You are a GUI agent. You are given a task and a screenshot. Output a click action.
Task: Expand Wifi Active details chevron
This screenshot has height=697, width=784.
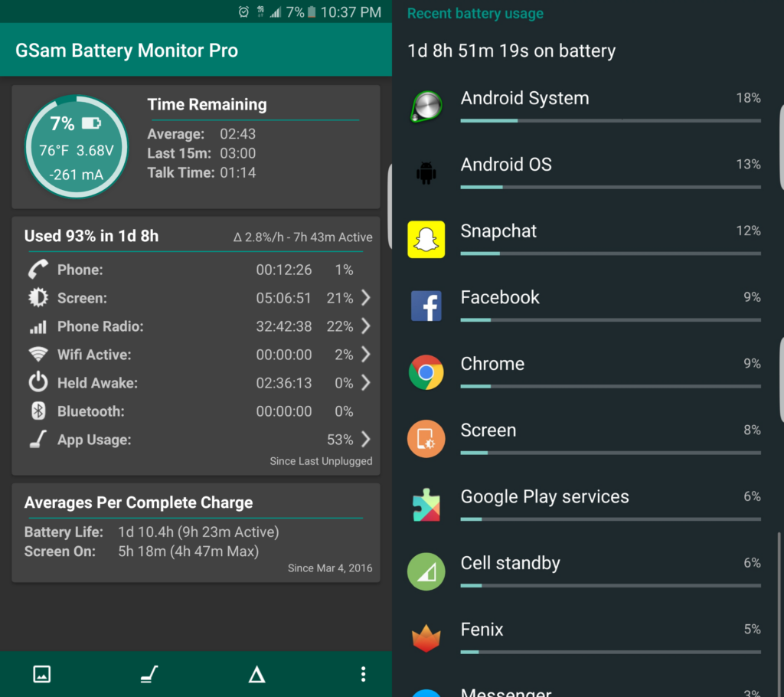click(x=366, y=355)
